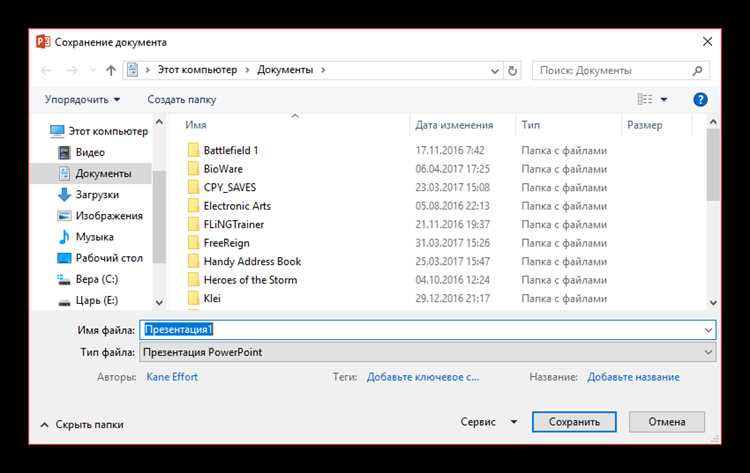This screenshot has width=750, height=473.
Task: Open the help question mark icon
Action: click(700, 99)
